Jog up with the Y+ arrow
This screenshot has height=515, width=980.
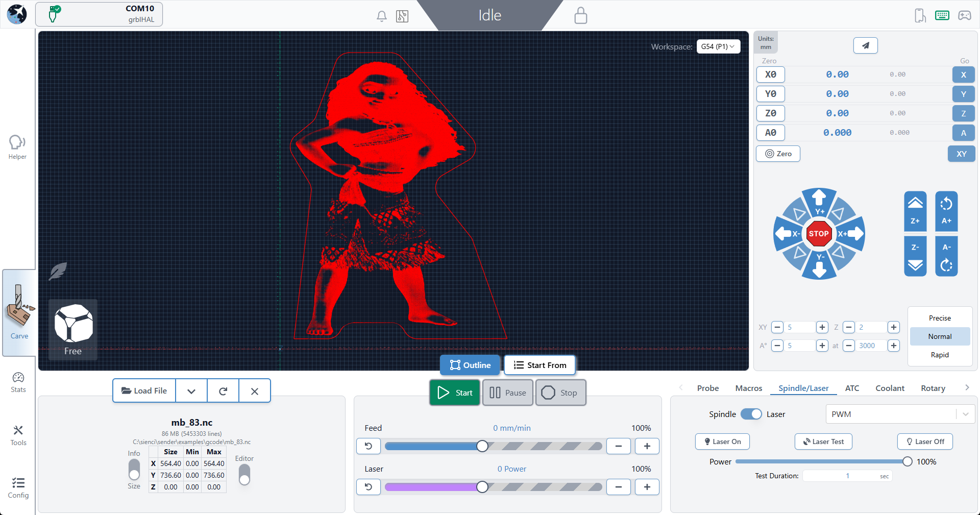[x=819, y=200]
